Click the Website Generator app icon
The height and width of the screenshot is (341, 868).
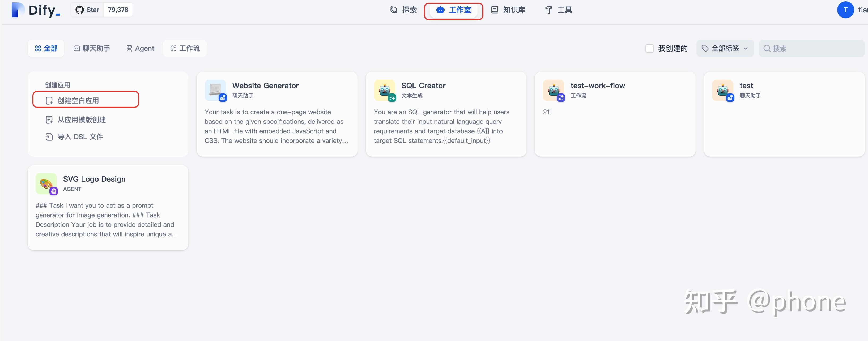click(215, 90)
